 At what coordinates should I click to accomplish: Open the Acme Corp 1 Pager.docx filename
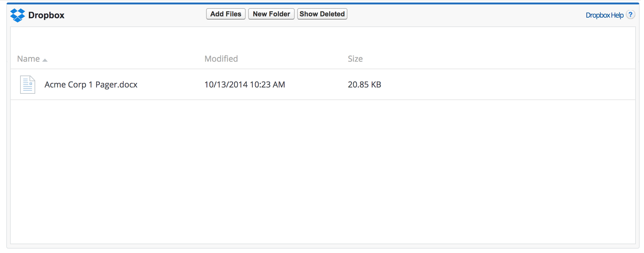click(x=91, y=85)
